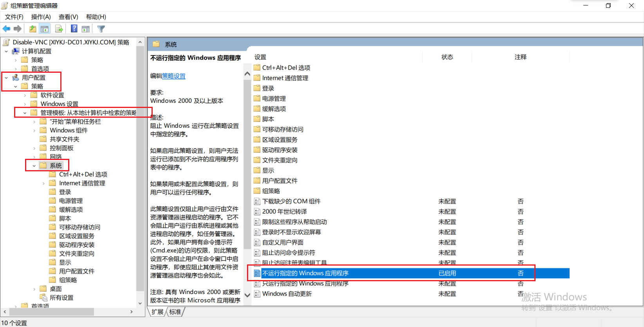Image resolution: width=644 pixels, height=327 pixels.
Task: Open Internet 通信管理 folder in settings list
Action: [285, 78]
